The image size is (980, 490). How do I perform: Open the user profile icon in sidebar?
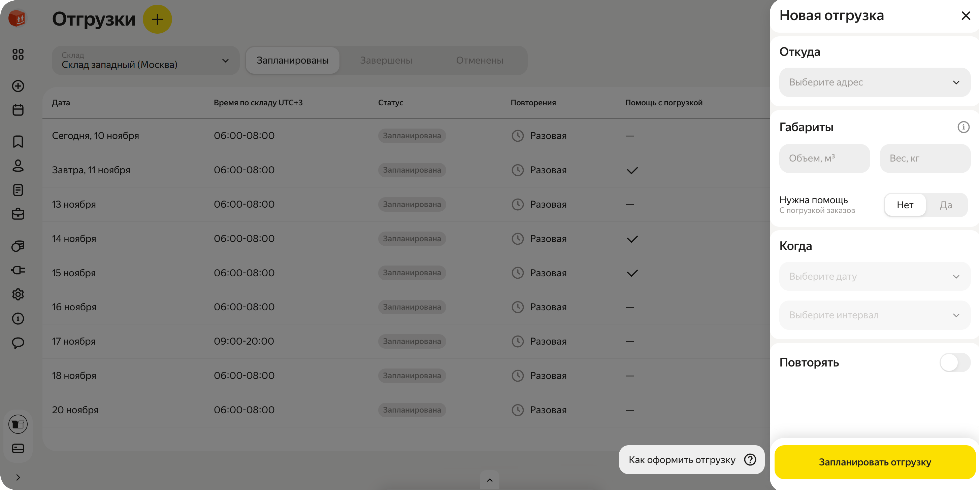pos(18,165)
